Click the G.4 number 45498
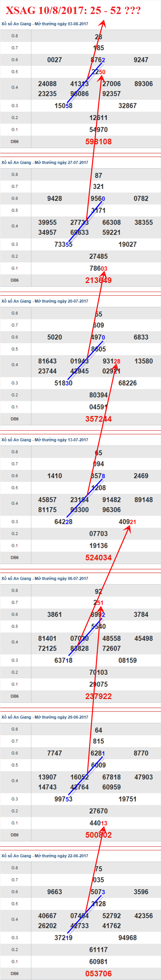Image resolution: width=161 pixels, height=980 pixels. click(x=144, y=638)
